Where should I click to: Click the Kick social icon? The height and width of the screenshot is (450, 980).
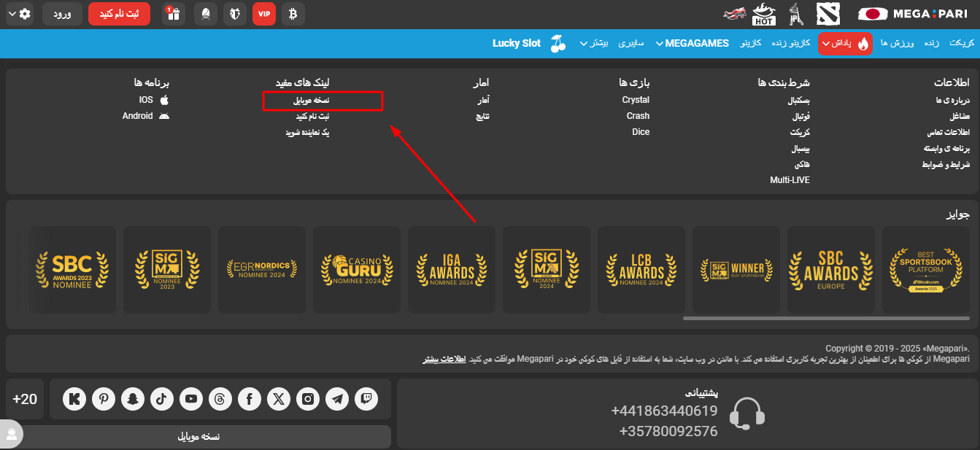click(x=74, y=398)
